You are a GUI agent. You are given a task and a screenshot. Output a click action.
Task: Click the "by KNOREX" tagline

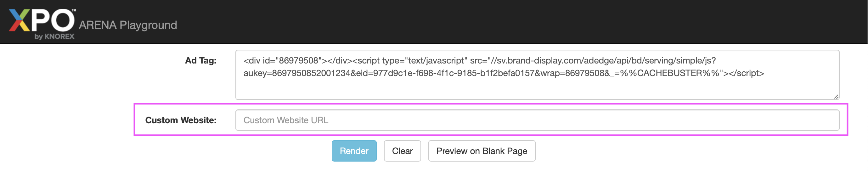(54, 36)
